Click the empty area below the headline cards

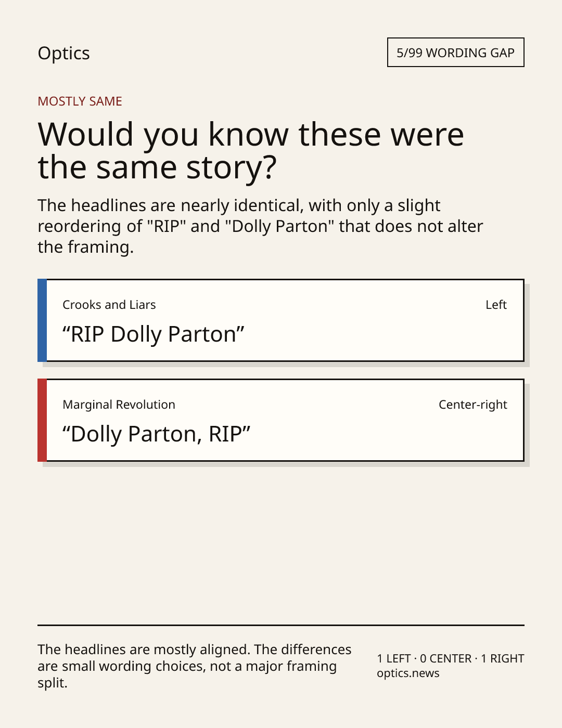281,543
